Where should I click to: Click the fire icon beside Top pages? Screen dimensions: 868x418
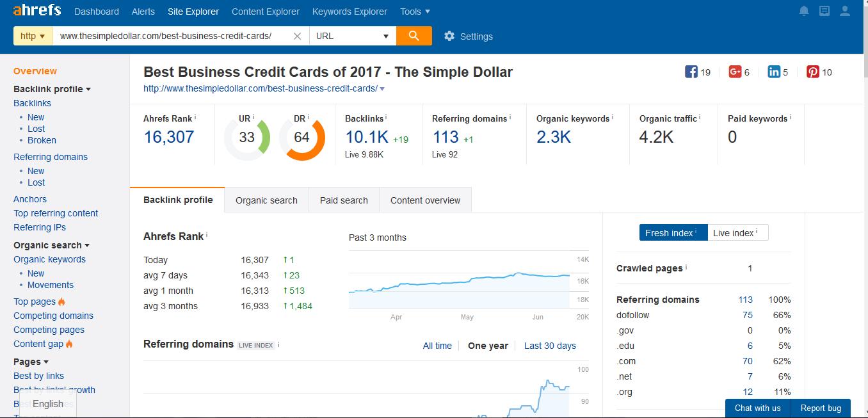point(61,301)
